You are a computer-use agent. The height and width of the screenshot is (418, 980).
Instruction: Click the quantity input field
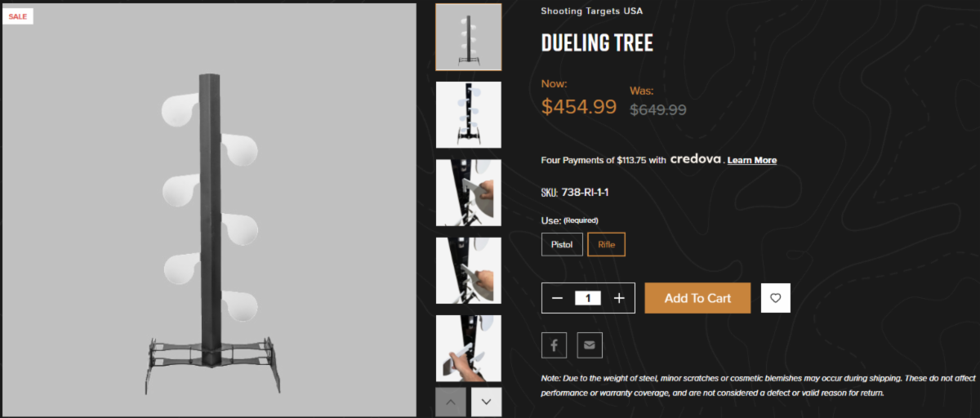coord(588,298)
